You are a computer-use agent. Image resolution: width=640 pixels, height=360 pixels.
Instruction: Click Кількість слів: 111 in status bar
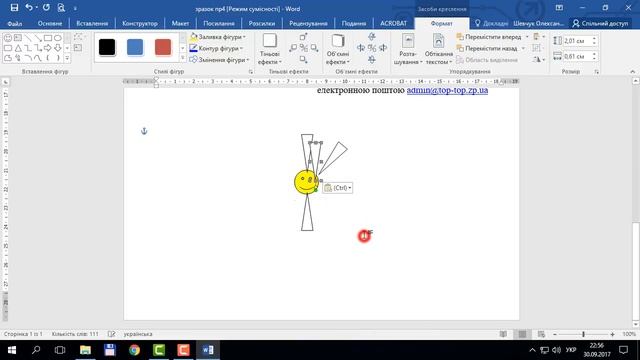75,334
